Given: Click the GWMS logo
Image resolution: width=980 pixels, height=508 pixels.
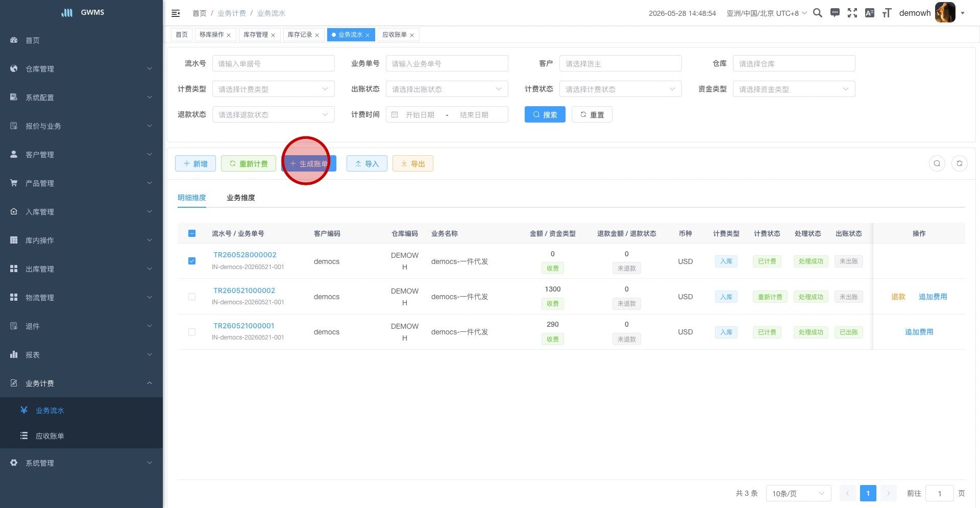Looking at the screenshot, I should (82, 12).
